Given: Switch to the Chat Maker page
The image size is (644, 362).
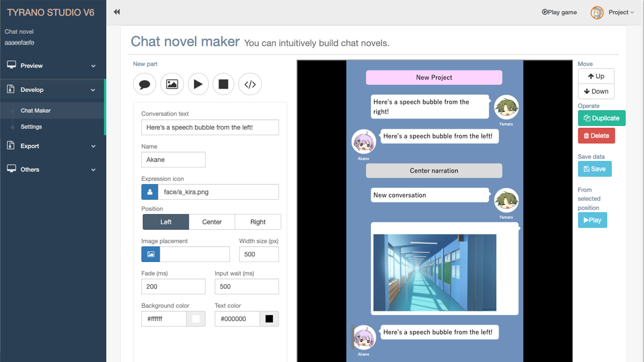Looking at the screenshot, I should (x=36, y=110).
